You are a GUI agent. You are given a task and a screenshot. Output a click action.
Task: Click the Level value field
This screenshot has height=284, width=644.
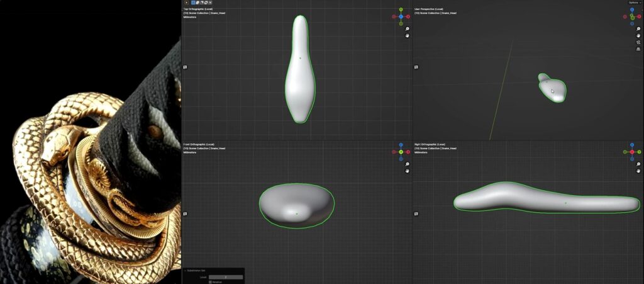226,277
